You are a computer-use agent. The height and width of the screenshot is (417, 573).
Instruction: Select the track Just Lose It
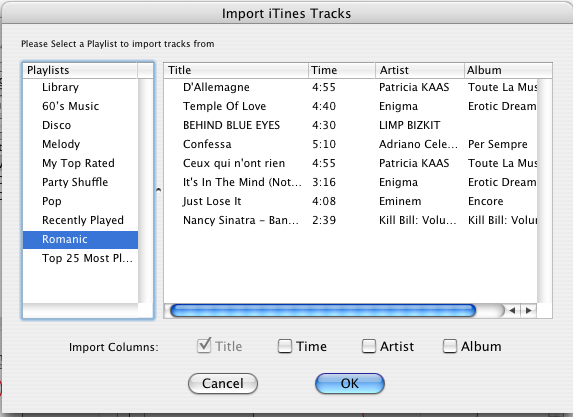(x=351, y=201)
